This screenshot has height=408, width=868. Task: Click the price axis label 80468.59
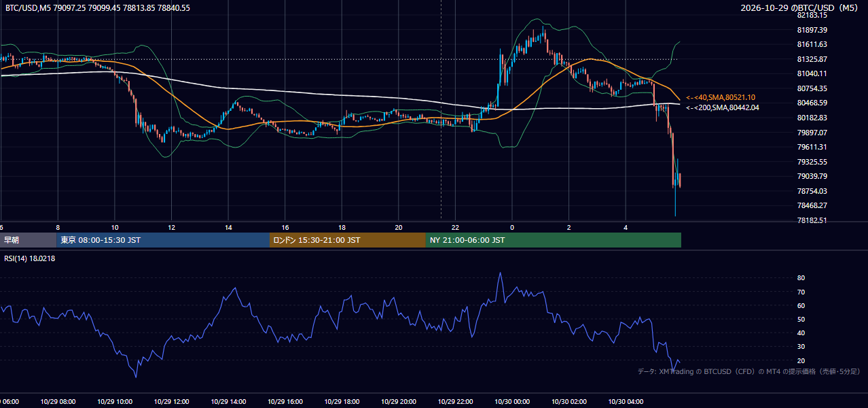point(812,103)
